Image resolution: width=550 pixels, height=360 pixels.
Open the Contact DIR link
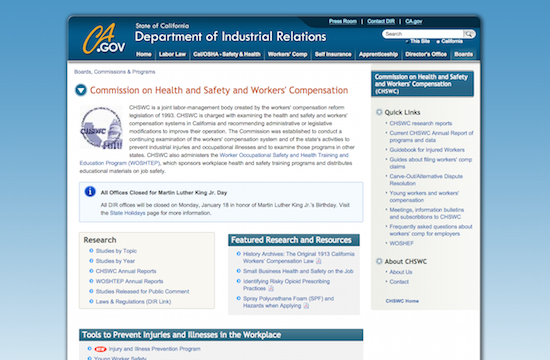tap(381, 21)
